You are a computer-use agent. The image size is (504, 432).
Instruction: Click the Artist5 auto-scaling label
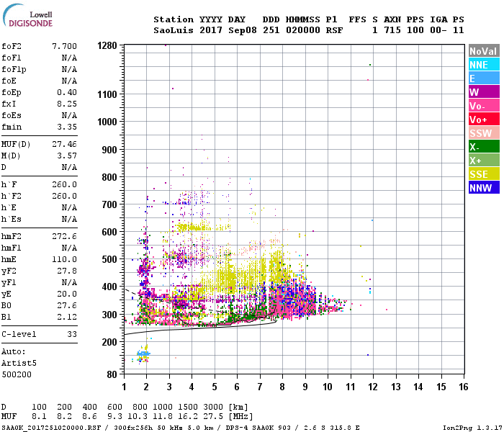(x=19, y=363)
